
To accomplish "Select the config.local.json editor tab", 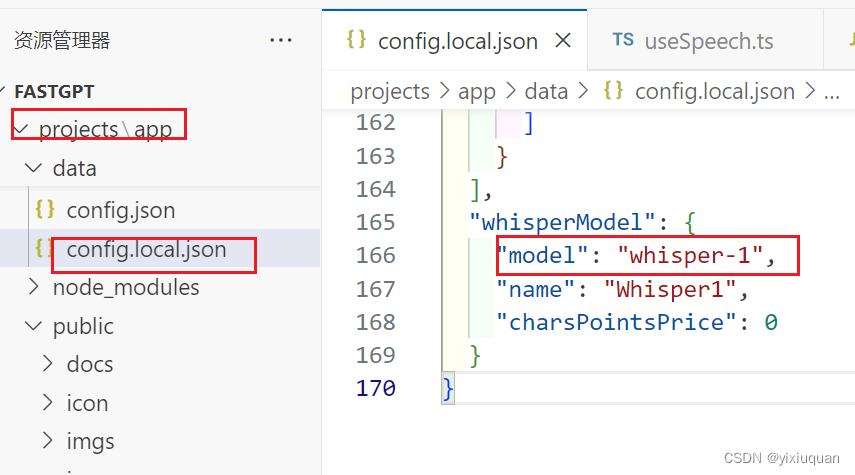I will 454,40.
